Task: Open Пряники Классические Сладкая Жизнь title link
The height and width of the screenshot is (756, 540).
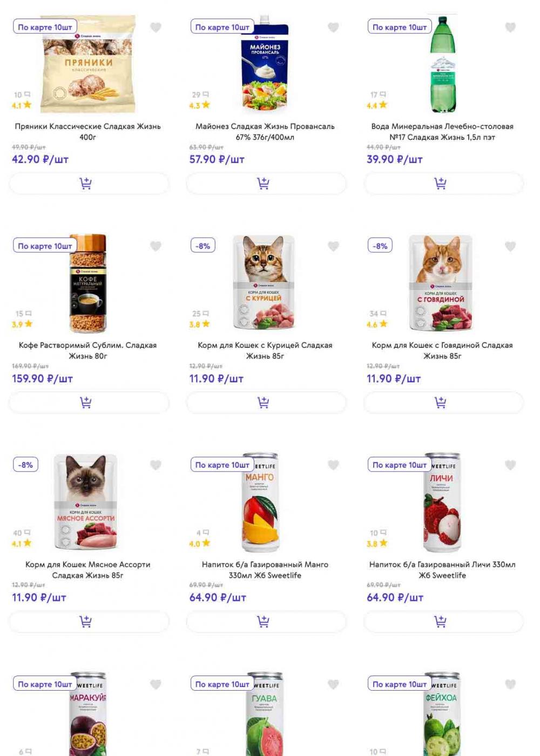Action: (88, 132)
